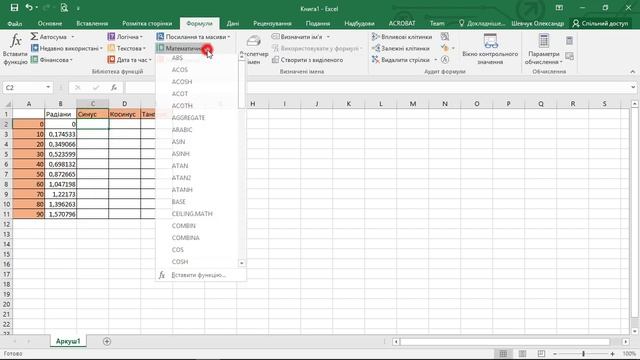
Task: Click the function list scroll down arrow
Action: (x=242, y=263)
